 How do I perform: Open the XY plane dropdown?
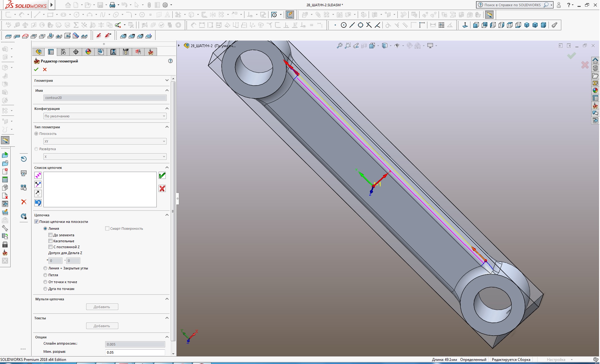105,141
